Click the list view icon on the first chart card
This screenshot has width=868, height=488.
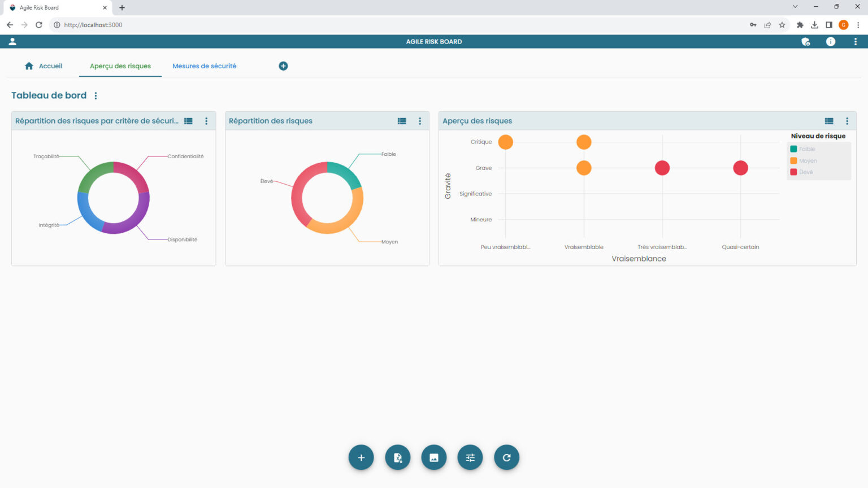pos(188,121)
